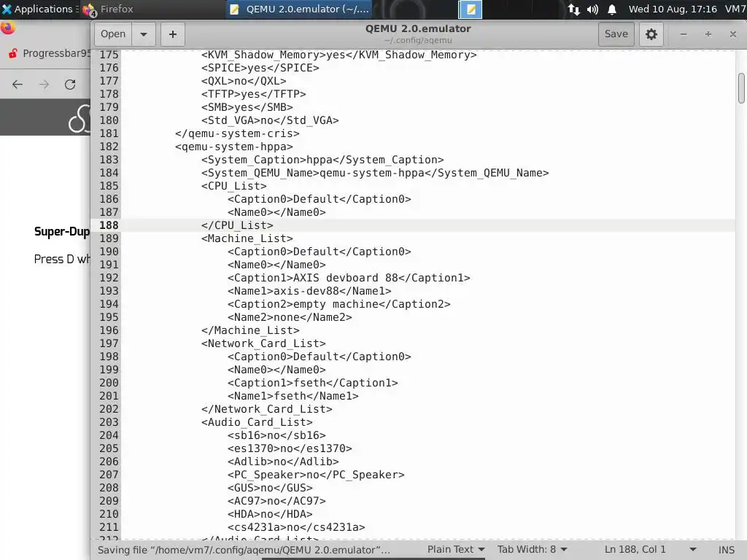Click the Saving file status message
Viewport: 747px width, 560px height.
[x=244, y=550]
